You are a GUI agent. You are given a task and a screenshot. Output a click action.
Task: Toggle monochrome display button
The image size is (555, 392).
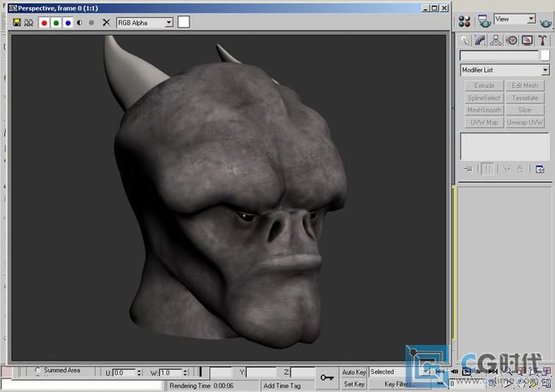tap(91, 23)
